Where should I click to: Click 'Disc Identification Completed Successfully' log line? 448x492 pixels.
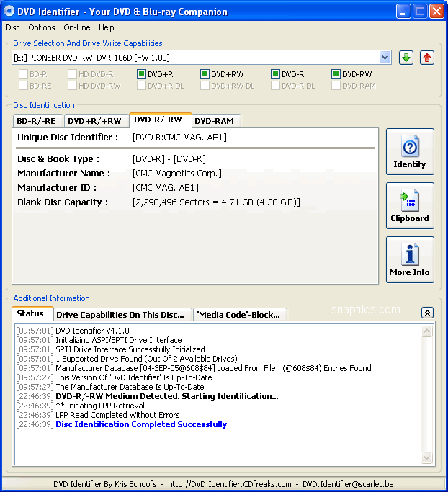point(141,424)
